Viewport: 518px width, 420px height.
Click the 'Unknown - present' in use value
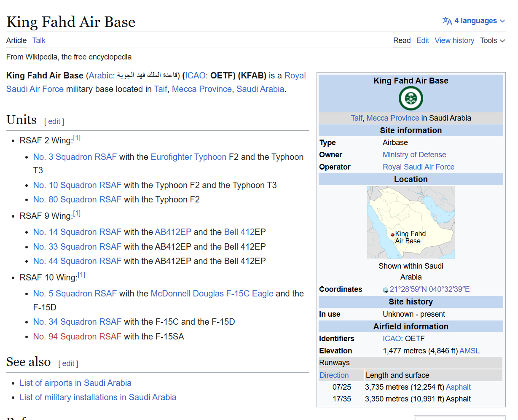414,314
